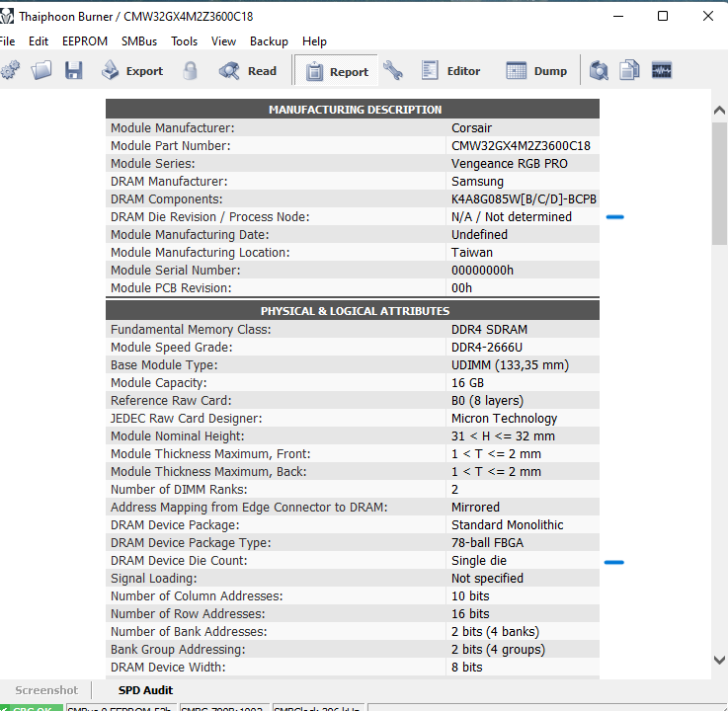Open the Backup menu
Image resolution: width=728 pixels, height=711 pixels.
[x=269, y=41]
